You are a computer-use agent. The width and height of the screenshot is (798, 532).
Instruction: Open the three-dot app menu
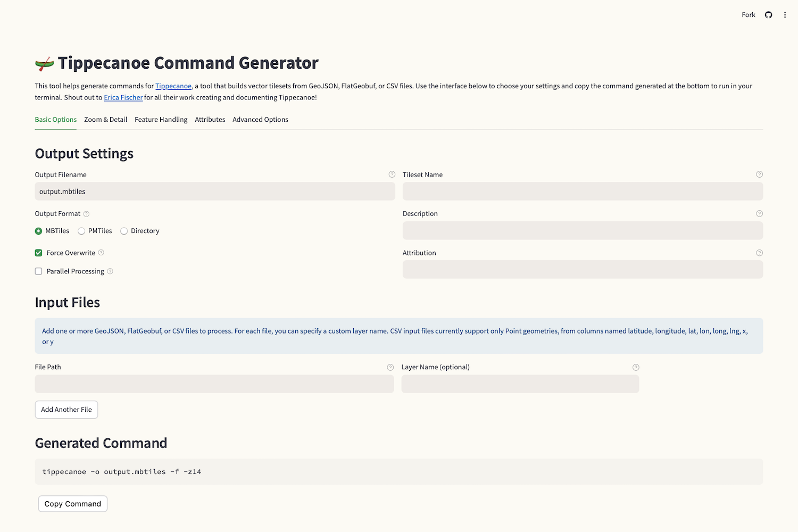[785, 15]
